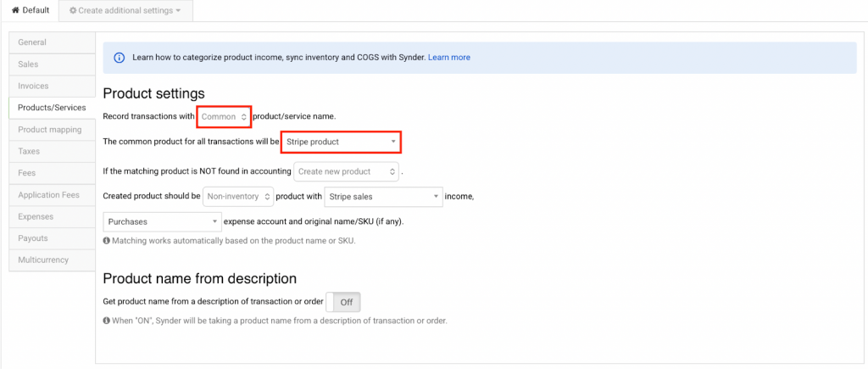Switch to the General settings tab
The image size is (868, 369).
pyautogui.click(x=32, y=42)
